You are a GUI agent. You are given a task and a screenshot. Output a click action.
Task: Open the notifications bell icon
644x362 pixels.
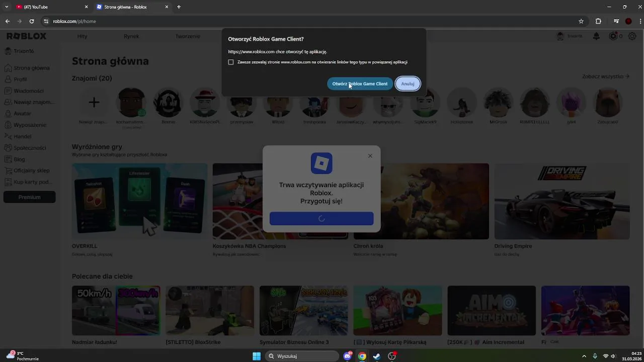[596, 36]
